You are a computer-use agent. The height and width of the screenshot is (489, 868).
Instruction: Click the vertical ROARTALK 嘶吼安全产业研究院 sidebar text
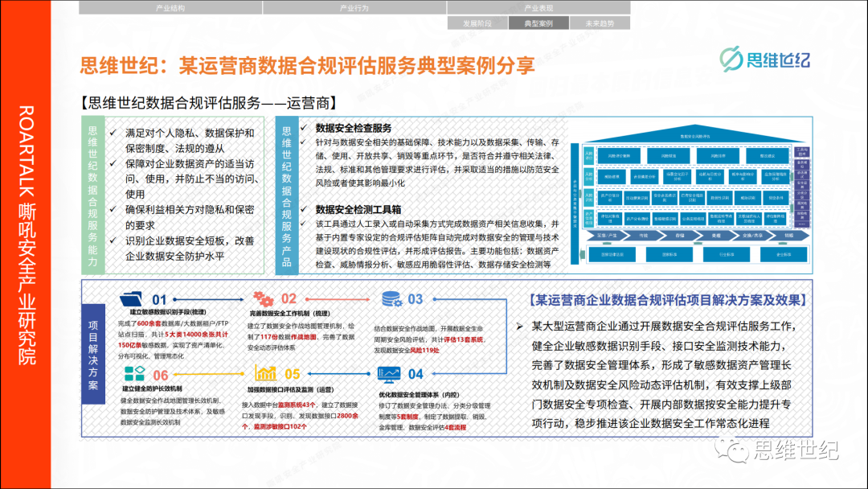[x=27, y=236]
